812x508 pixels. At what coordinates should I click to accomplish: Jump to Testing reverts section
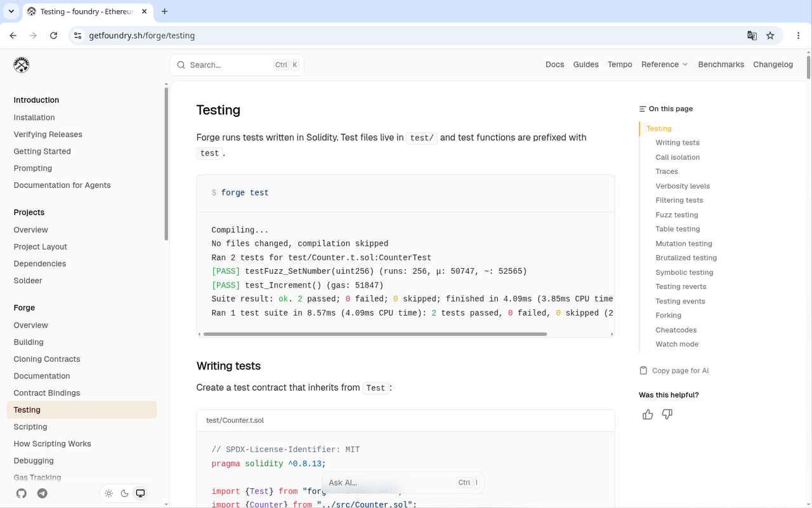[681, 287]
